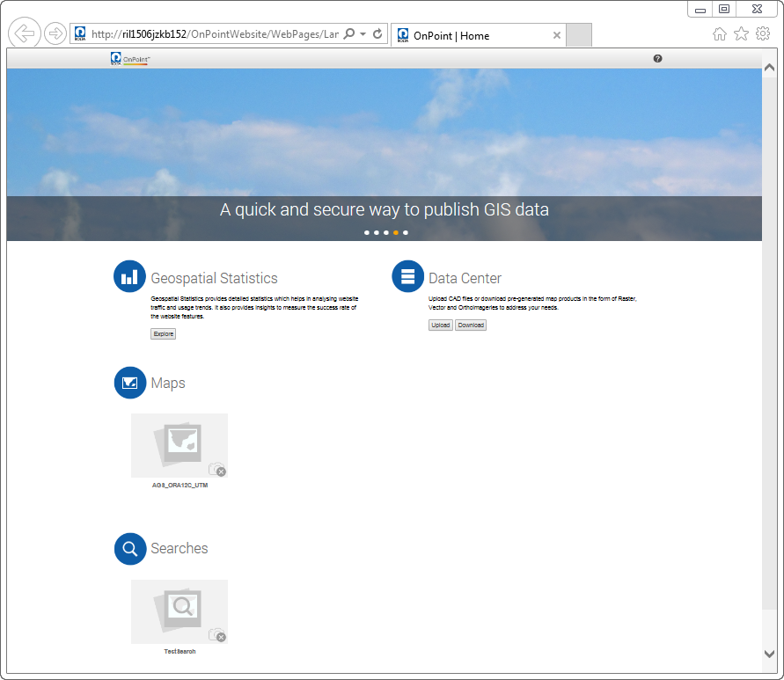The image size is (784, 680).
Task: Click the camera icon on TestSearch thumbnail
Action: coord(216,634)
